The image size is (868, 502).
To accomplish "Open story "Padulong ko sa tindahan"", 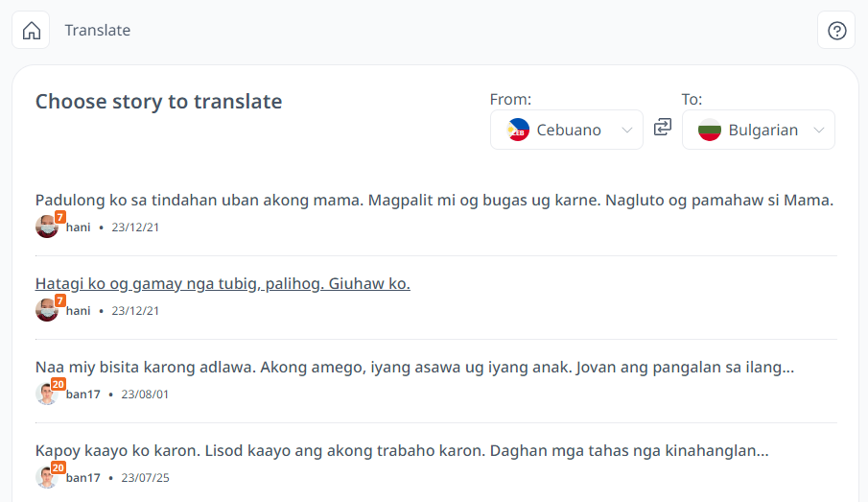I will (x=434, y=200).
